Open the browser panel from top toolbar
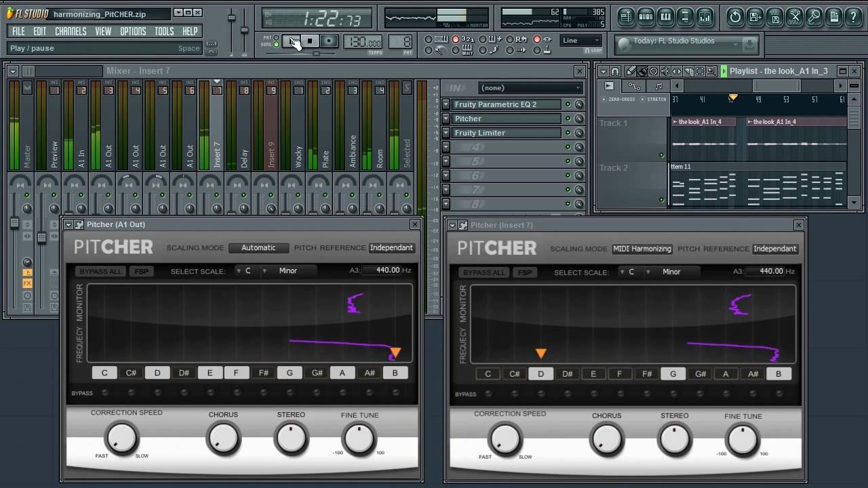Image resolution: width=868 pixels, height=488 pixels. (x=685, y=17)
